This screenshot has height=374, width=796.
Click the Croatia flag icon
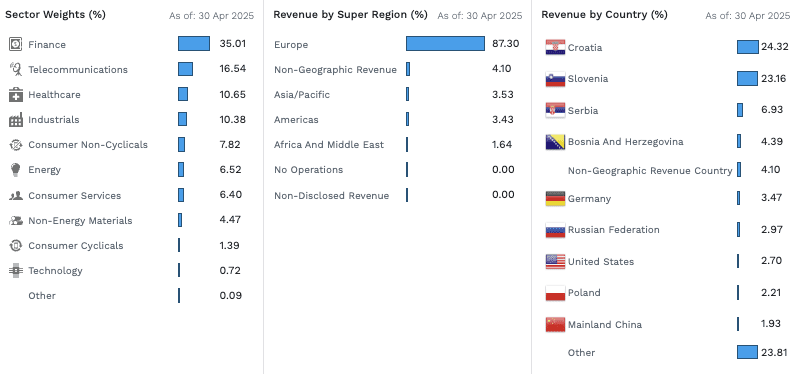pos(555,48)
